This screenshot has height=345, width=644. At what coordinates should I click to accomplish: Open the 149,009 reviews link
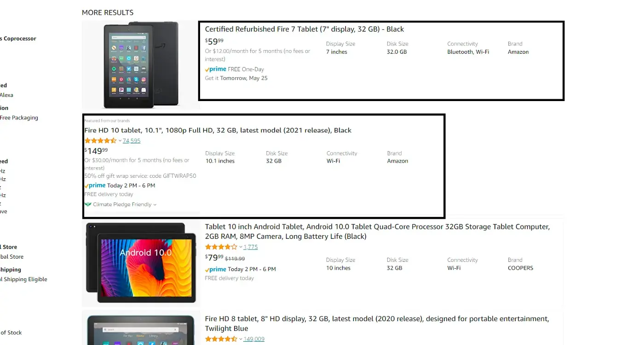(254, 339)
